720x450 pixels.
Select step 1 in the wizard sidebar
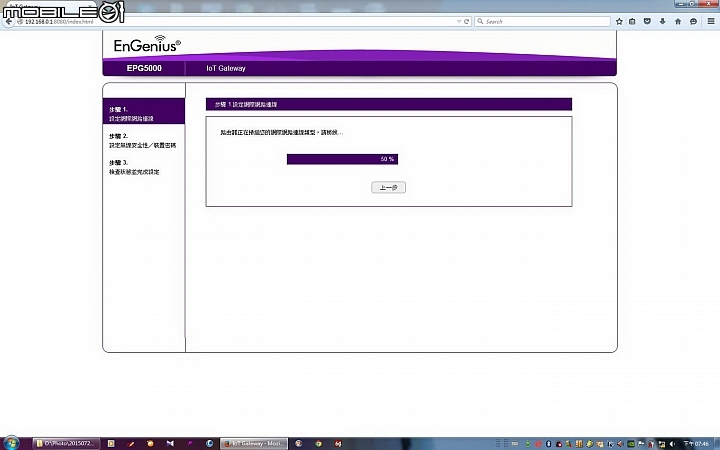(x=144, y=112)
